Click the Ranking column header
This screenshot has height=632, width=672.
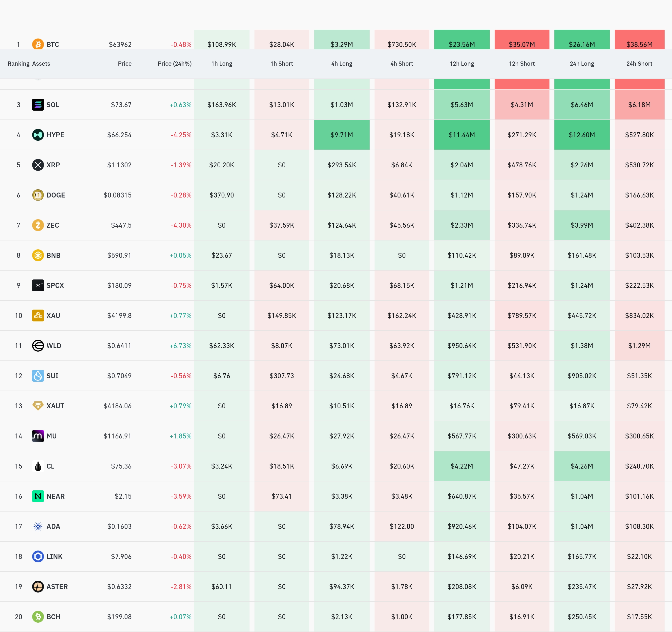tap(19, 63)
